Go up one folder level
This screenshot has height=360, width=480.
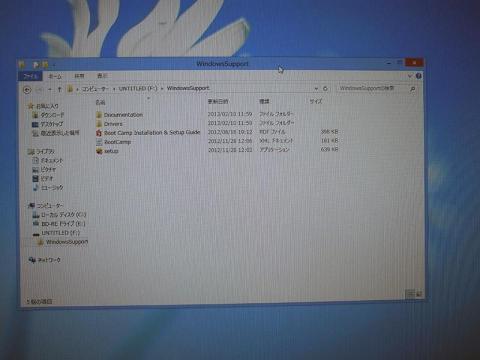coord(60,89)
